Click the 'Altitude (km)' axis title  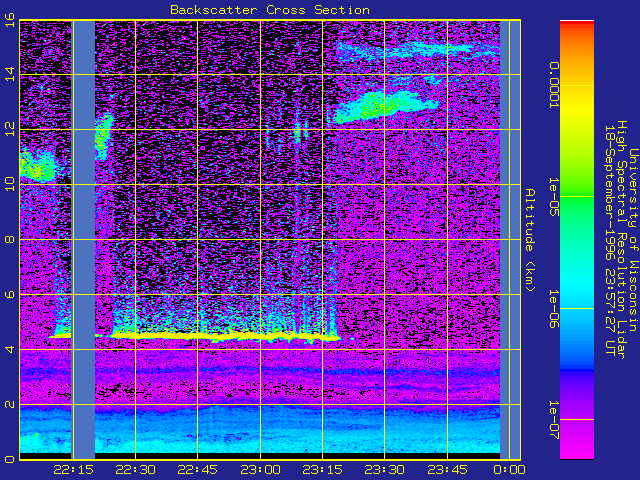pyautogui.click(x=530, y=240)
